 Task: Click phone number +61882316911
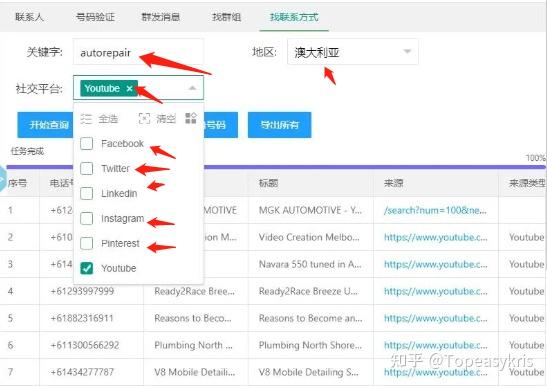(x=82, y=318)
